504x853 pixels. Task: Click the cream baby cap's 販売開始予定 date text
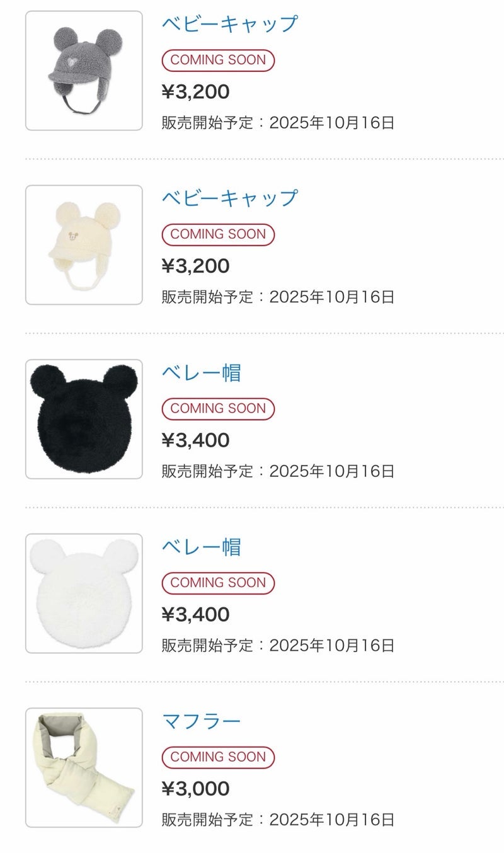tap(278, 297)
